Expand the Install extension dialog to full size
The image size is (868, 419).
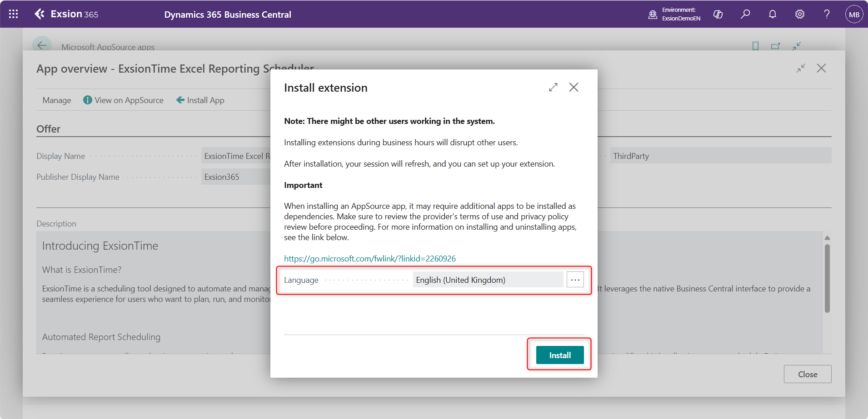(553, 87)
